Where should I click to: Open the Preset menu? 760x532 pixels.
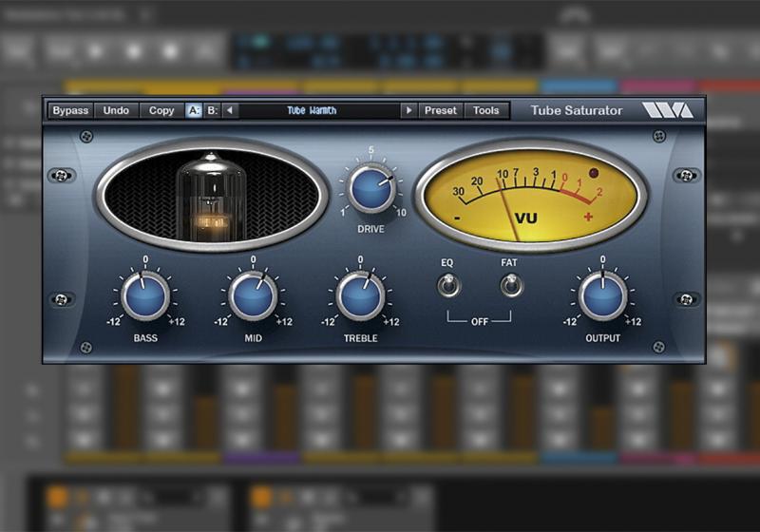pyautogui.click(x=440, y=110)
